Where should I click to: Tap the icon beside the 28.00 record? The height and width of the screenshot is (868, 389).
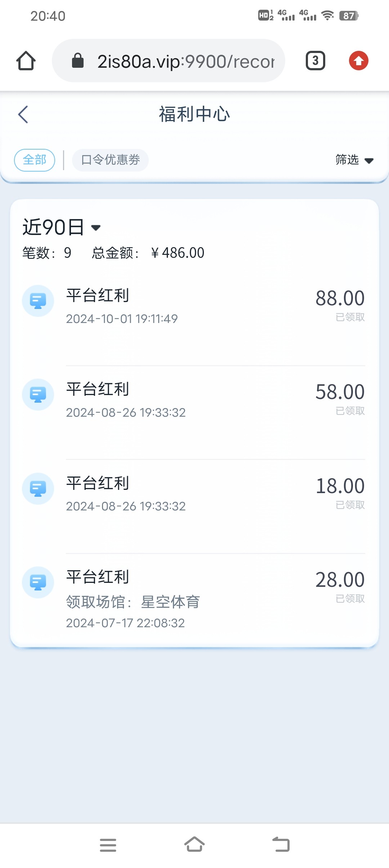pos(38,582)
